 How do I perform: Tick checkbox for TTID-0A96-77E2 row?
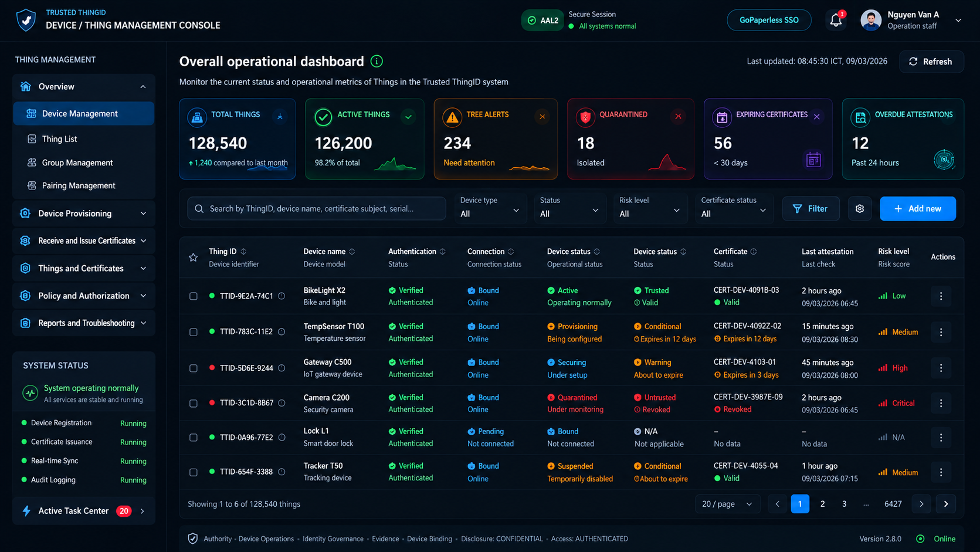pos(194,438)
